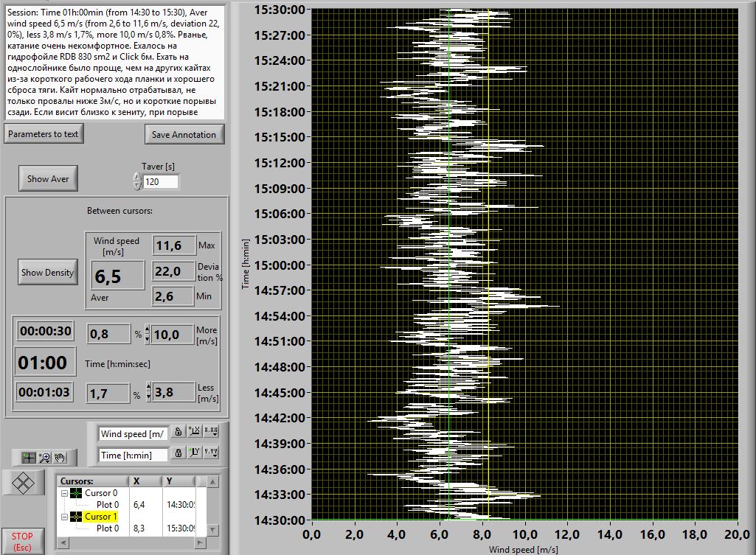
Task: Click Save Annotation button
Action: pos(184,134)
